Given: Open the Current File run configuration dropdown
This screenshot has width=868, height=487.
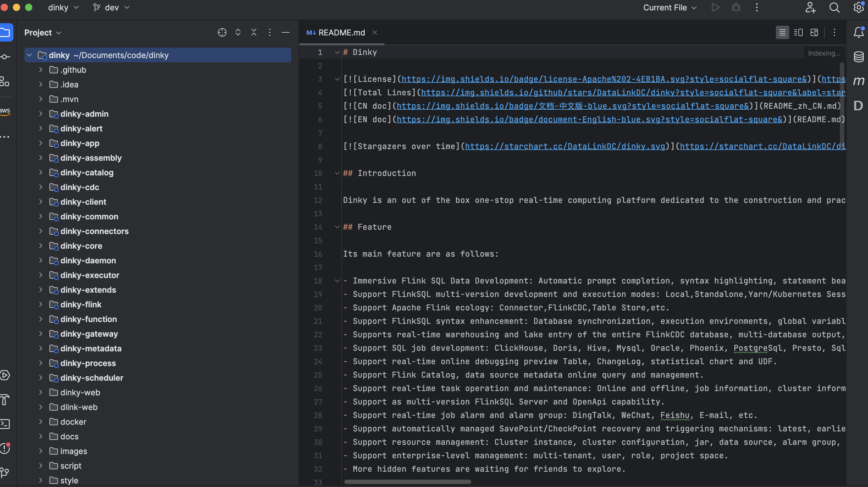Looking at the screenshot, I should 669,7.
